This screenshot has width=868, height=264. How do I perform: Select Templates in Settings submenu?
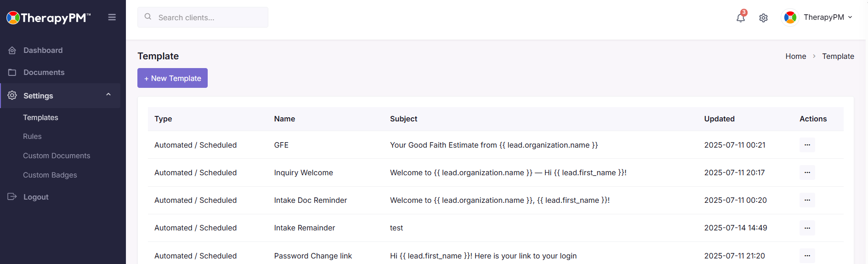click(40, 118)
